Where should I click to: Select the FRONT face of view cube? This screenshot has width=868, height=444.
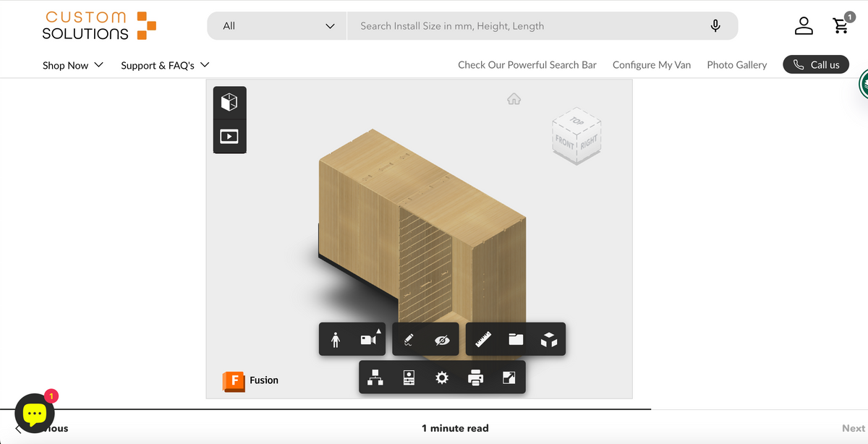564,142
